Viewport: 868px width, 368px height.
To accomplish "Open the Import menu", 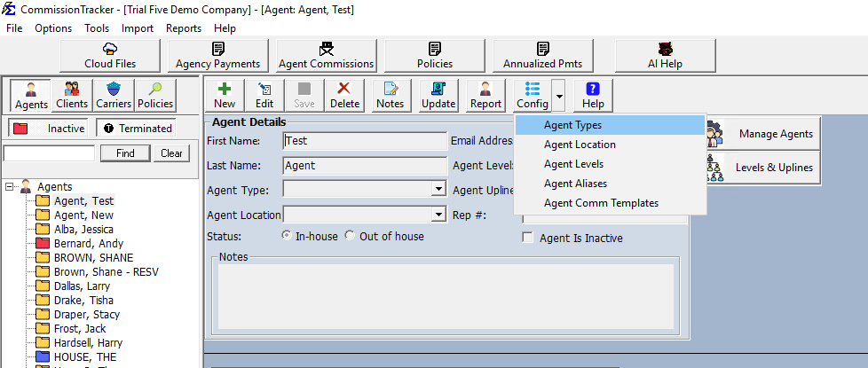I will click(x=138, y=28).
